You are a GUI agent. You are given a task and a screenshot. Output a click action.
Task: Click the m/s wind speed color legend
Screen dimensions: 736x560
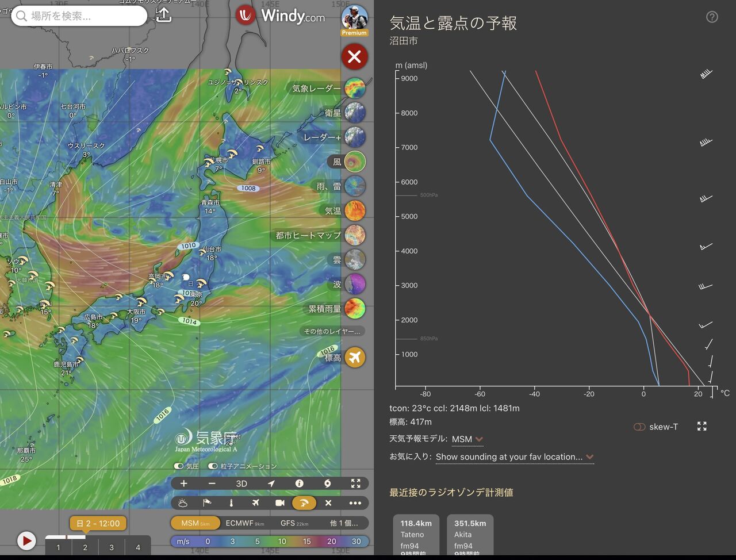pyautogui.click(x=270, y=542)
